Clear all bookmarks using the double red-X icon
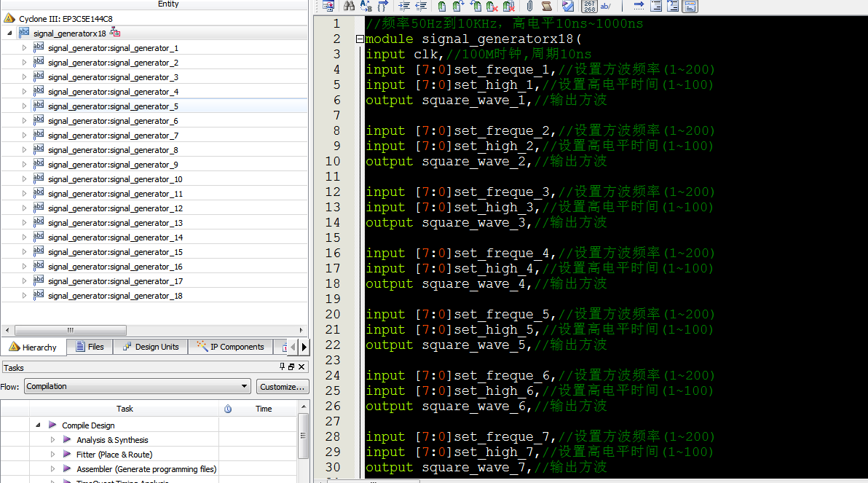 tap(509, 6)
